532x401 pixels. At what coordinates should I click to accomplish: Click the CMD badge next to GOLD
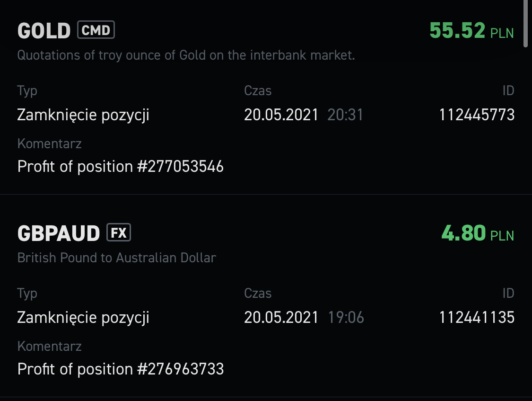click(x=96, y=30)
